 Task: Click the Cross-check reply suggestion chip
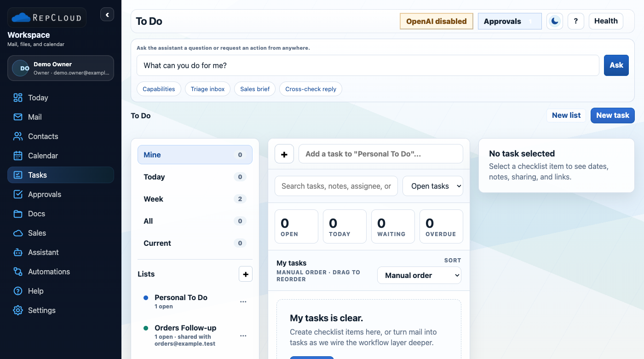click(310, 89)
